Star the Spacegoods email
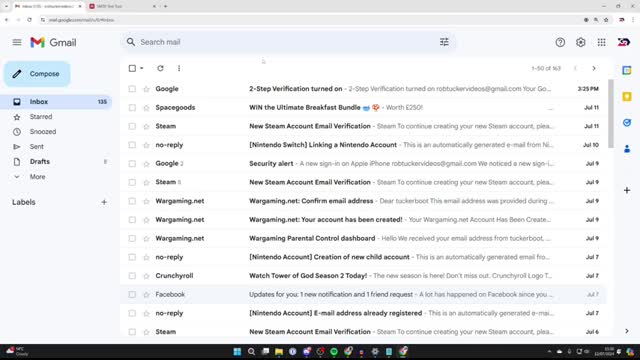 click(146, 108)
